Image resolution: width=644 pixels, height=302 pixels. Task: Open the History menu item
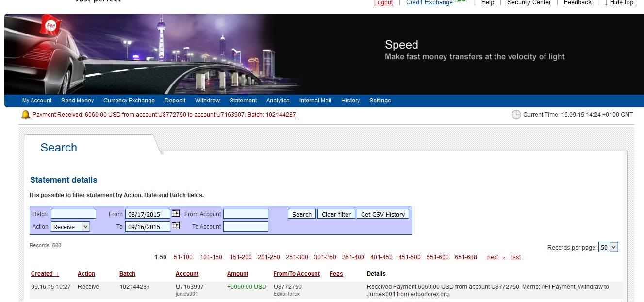(x=350, y=101)
